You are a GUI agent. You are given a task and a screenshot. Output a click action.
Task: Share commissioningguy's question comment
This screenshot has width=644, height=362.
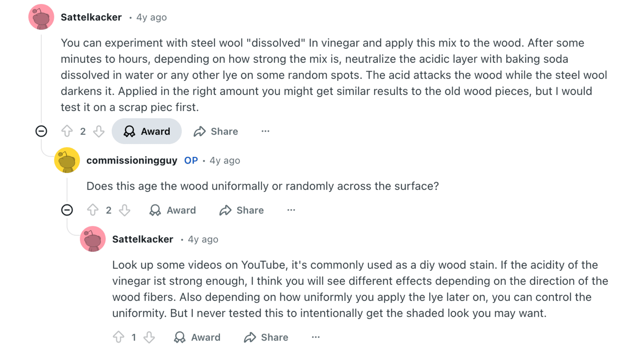(x=241, y=210)
